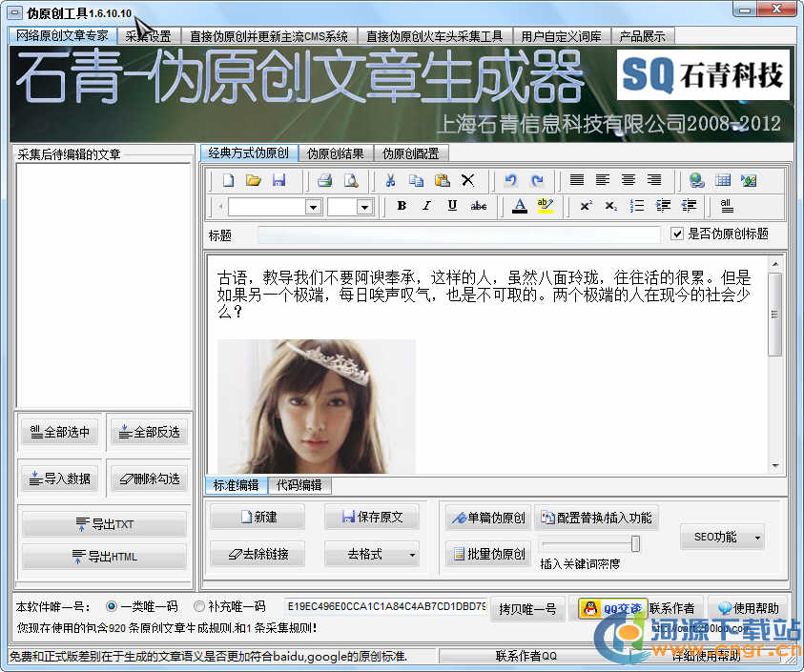
Task: Apply justify alignment icon
Action: [577, 180]
